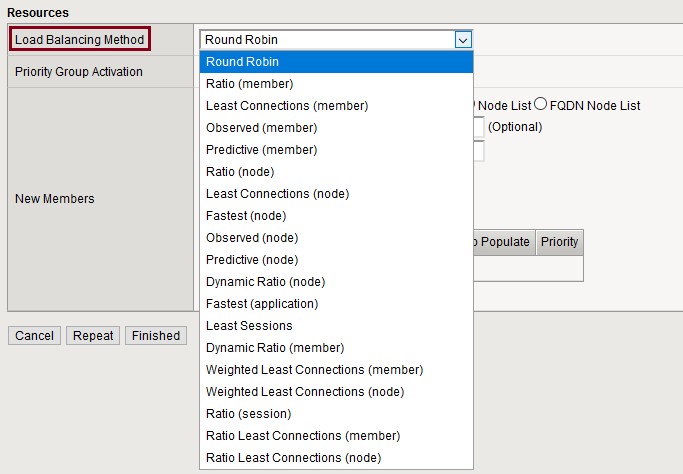The image size is (683, 474).
Task: Select Predictive (member) option
Action: (261, 150)
